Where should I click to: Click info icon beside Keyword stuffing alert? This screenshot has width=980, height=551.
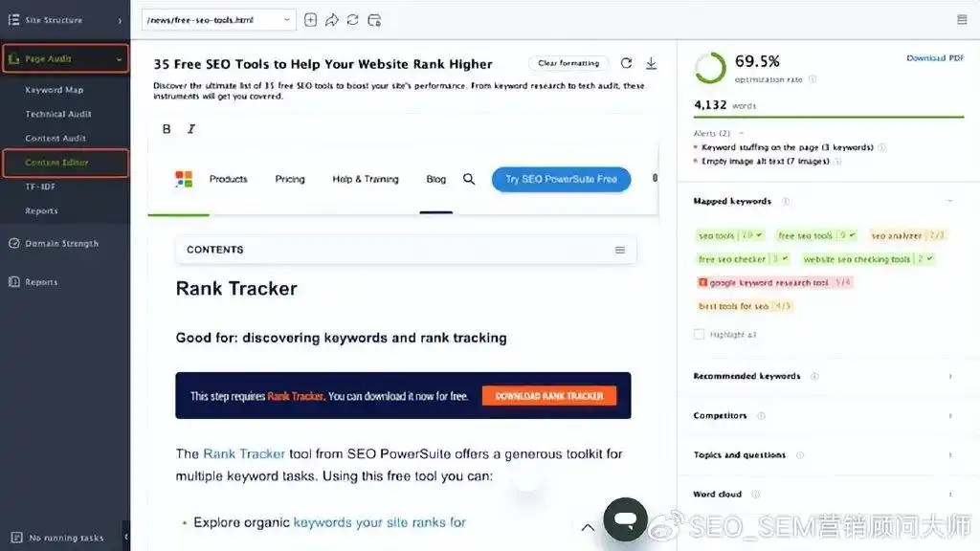881,147
